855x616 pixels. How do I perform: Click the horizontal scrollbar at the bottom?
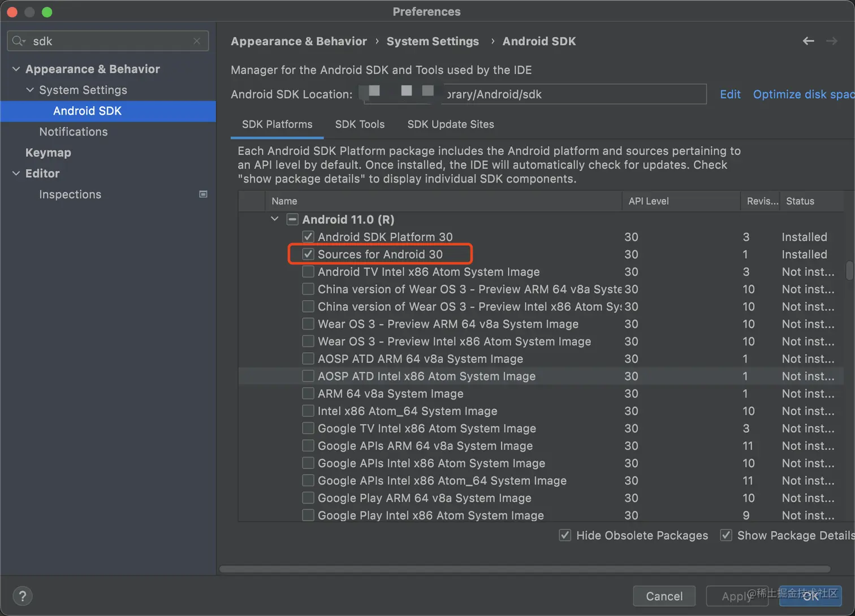click(x=525, y=569)
